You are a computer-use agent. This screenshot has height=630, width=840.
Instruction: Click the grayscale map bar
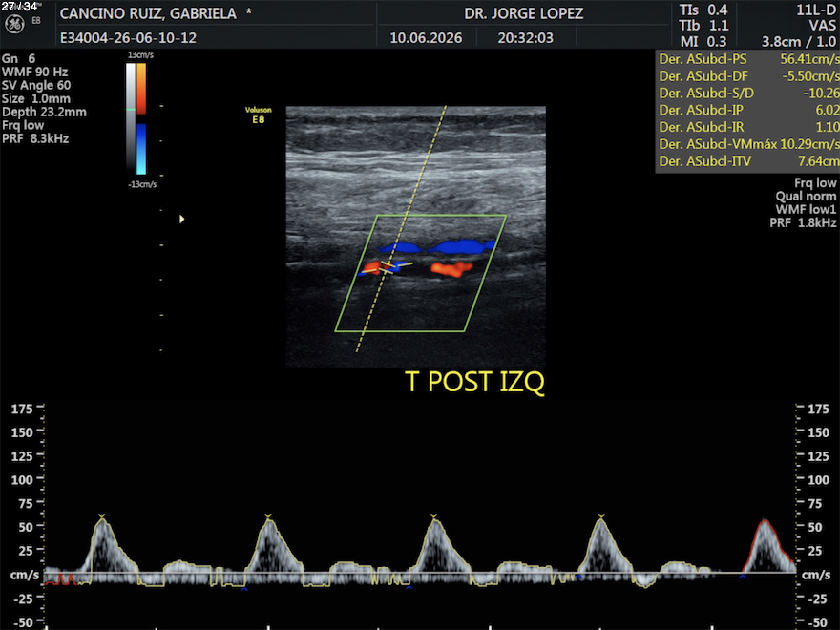click(131, 119)
